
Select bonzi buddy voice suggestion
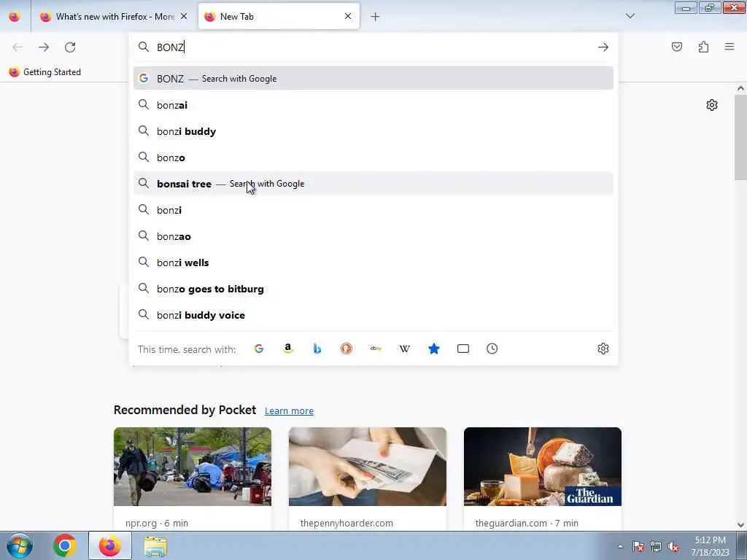click(x=373, y=315)
